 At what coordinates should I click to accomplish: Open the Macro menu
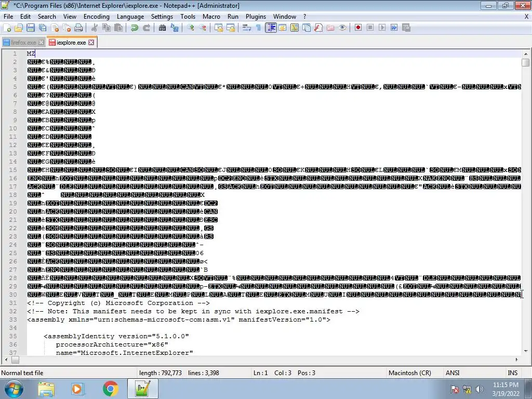[211, 17]
